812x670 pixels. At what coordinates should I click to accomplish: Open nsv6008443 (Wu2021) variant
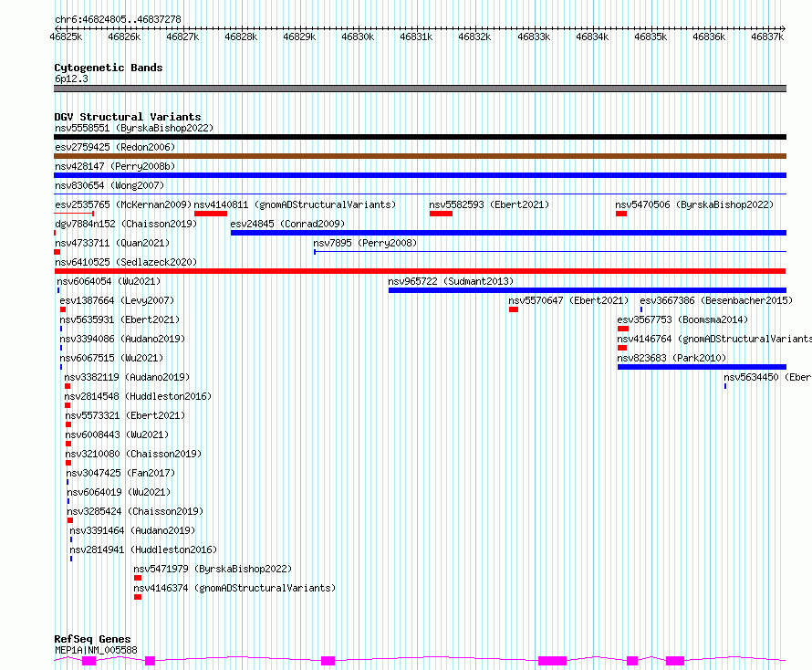click(117, 434)
